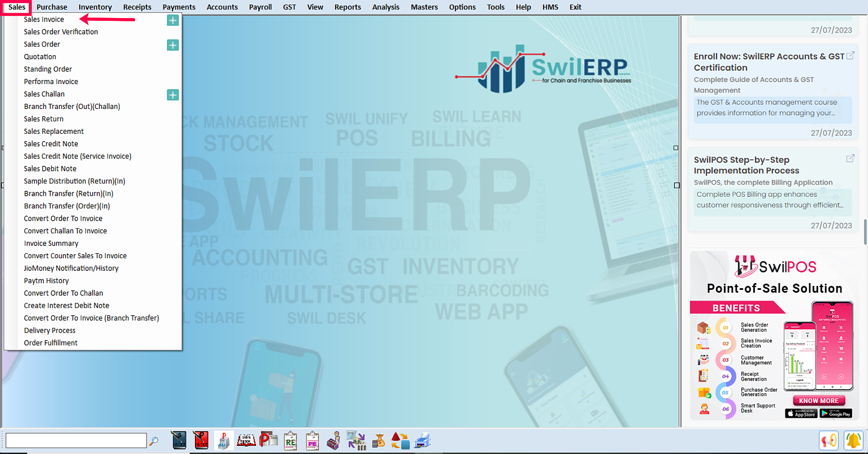Open the Masters menu

point(424,7)
